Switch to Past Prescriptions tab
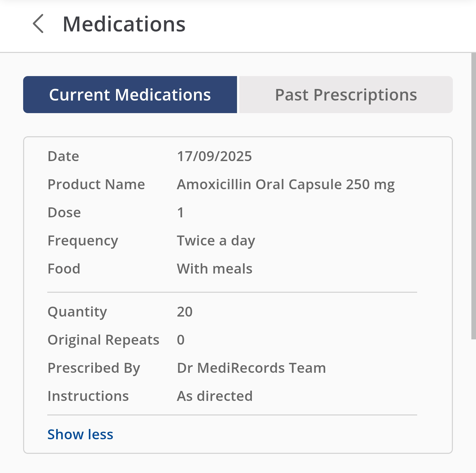This screenshot has width=476, height=473. 346,95
